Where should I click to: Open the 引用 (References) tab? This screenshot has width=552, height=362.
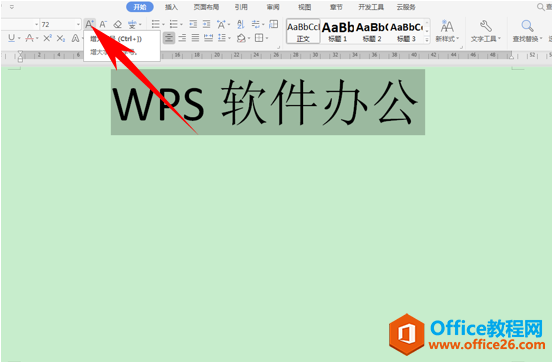click(241, 7)
